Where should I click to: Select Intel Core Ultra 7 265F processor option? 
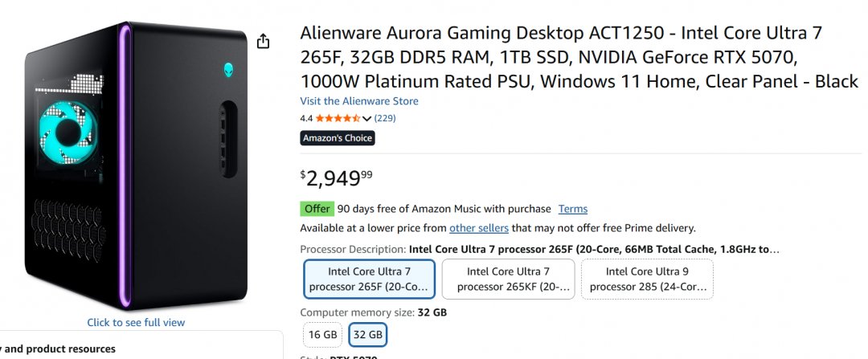coord(370,279)
